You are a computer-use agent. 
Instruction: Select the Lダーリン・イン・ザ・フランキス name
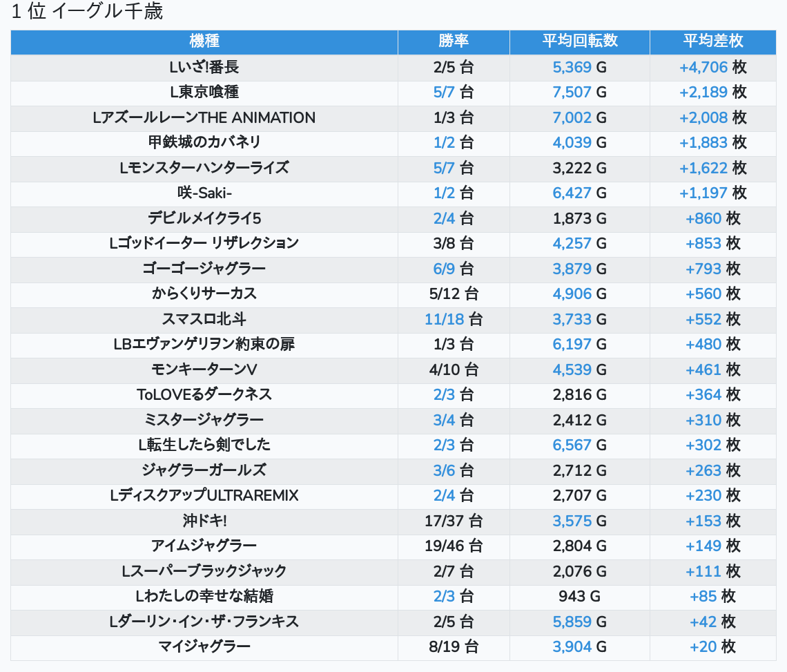(x=204, y=622)
